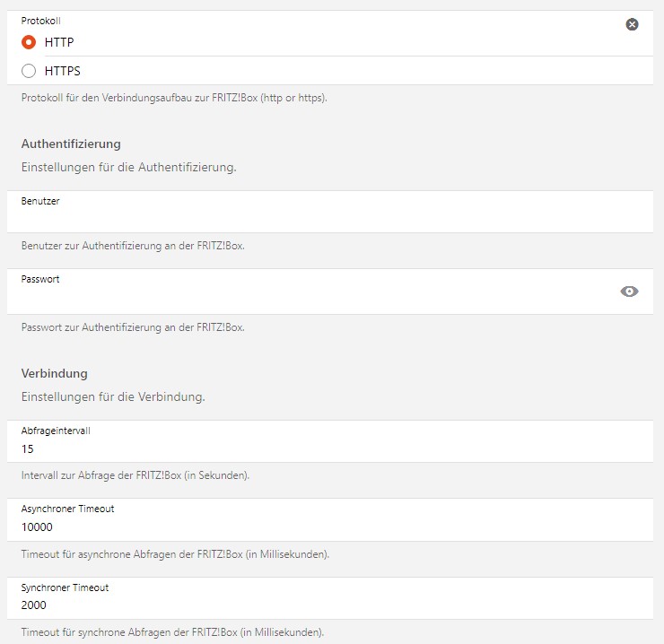Clear the Protokoll selection via X icon

coord(632,24)
